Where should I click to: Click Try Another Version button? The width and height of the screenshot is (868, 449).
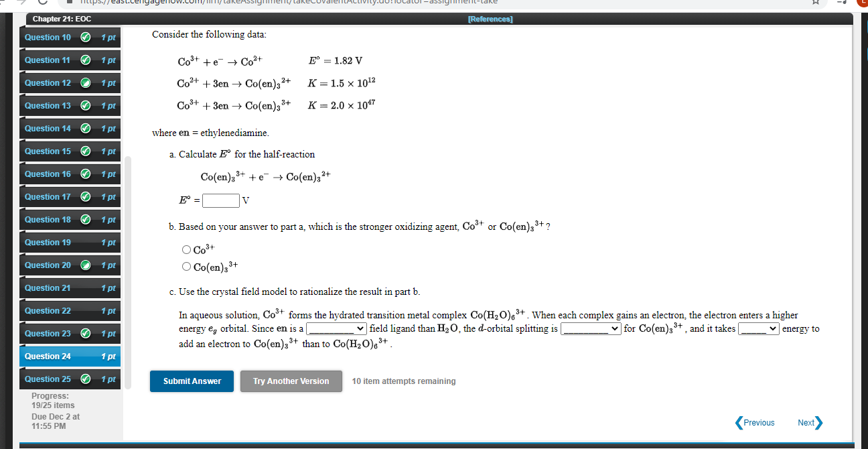point(291,381)
